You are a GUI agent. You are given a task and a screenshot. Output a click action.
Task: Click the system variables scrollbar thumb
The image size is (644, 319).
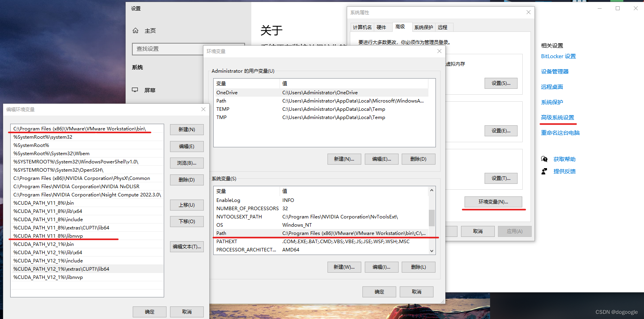click(432, 218)
